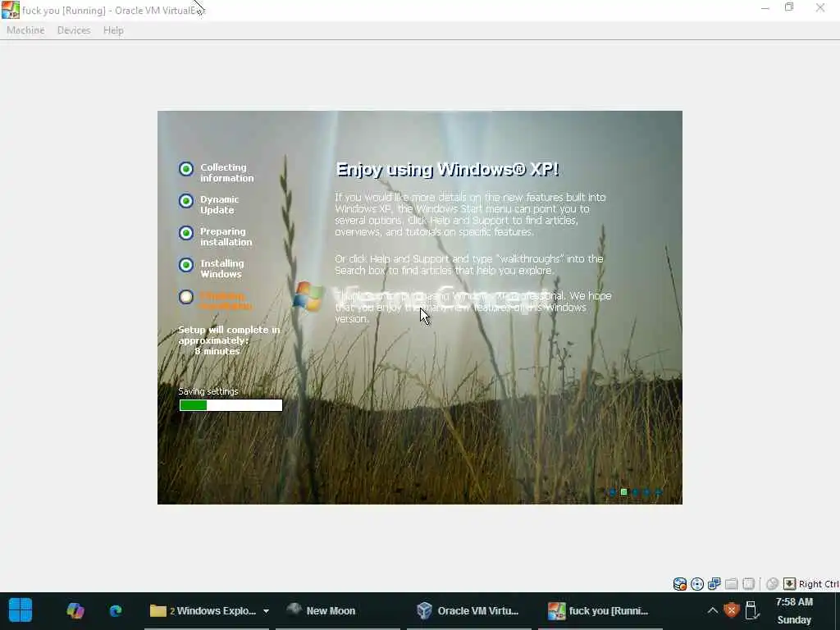Click the Saving settings label

point(208,391)
